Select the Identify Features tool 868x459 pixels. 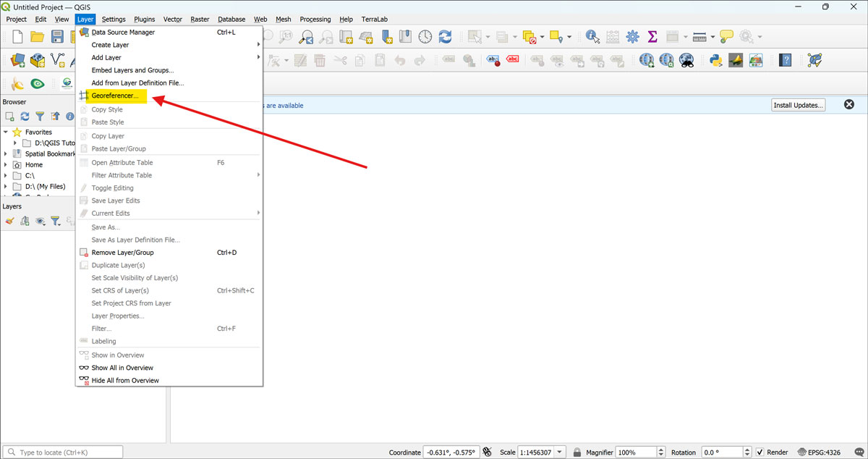tap(592, 36)
